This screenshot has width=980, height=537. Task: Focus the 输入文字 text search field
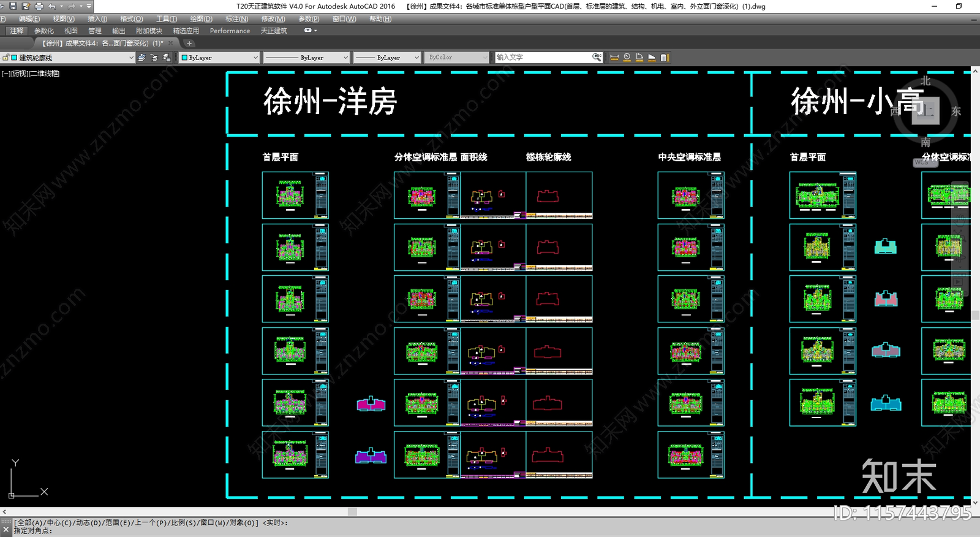[x=543, y=58]
